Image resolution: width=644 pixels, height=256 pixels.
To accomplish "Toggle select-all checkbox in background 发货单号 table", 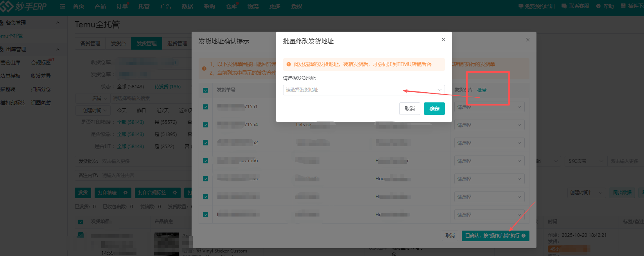I will [x=81, y=222].
